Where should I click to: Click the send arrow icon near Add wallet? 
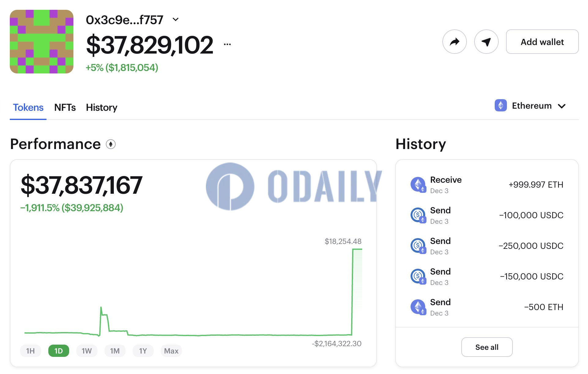pyautogui.click(x=486, y=42)
